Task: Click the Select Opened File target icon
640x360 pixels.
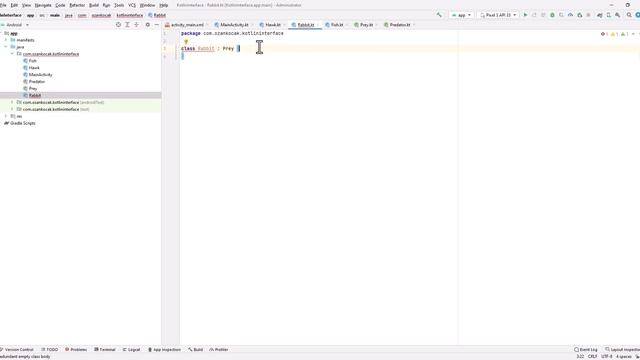Action: tap(118, 25)
